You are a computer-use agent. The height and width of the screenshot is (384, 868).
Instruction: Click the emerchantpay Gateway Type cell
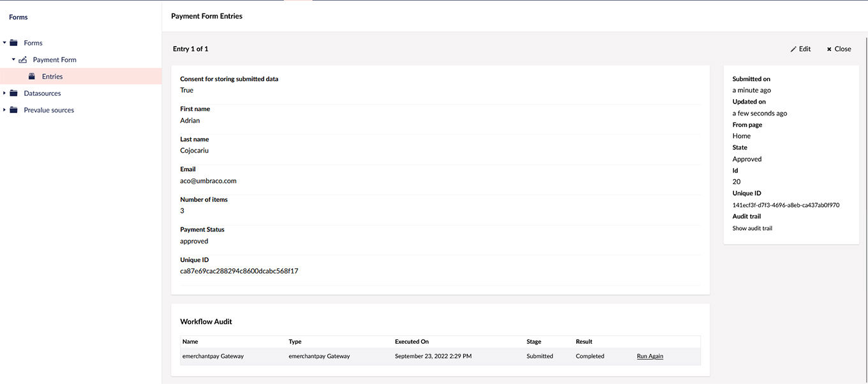319,357
